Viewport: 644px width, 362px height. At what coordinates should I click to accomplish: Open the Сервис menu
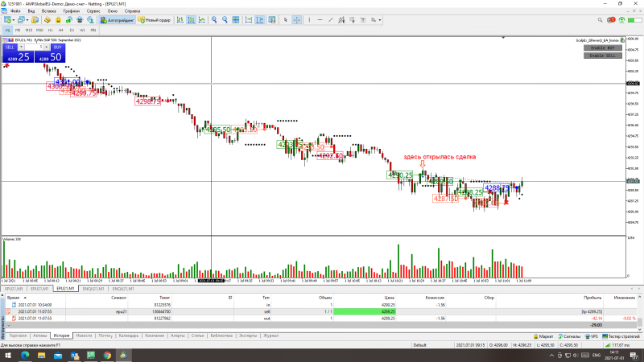pos(93,11)
